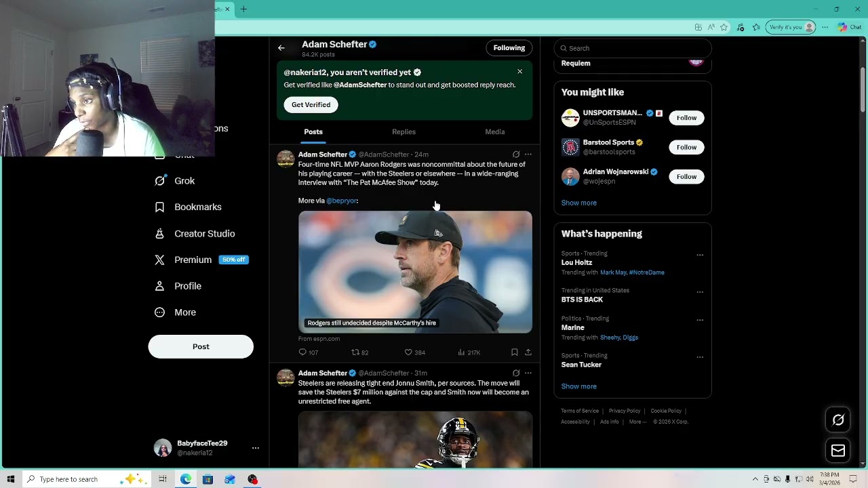Click the Verify it's you profile button
Viewport: 868px width, 488px height.
pos(791,27)
